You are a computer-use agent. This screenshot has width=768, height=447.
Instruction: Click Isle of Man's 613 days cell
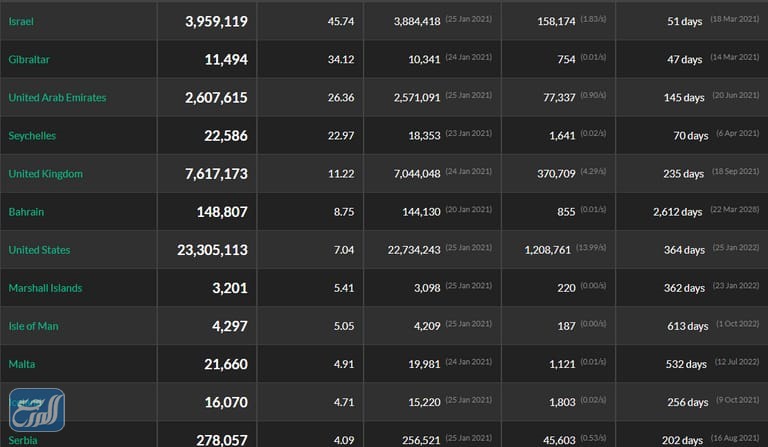click(x=685, y=326)
